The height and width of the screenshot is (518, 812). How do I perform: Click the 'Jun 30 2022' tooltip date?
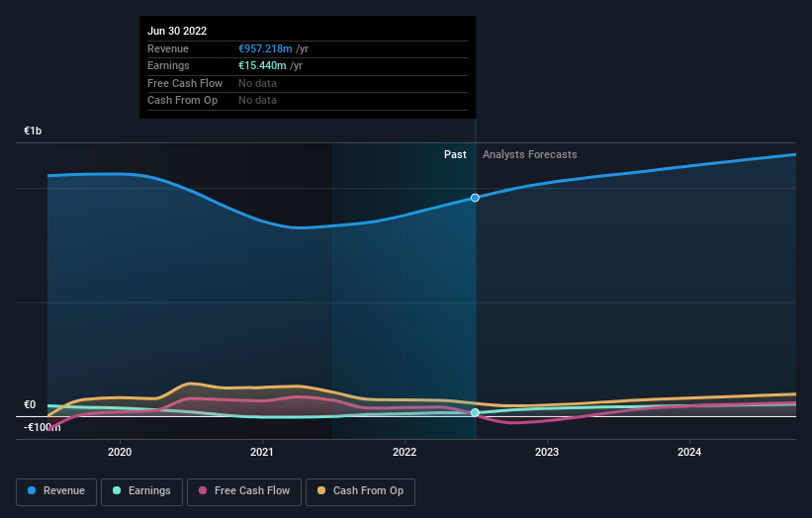[x=177, y=31]
